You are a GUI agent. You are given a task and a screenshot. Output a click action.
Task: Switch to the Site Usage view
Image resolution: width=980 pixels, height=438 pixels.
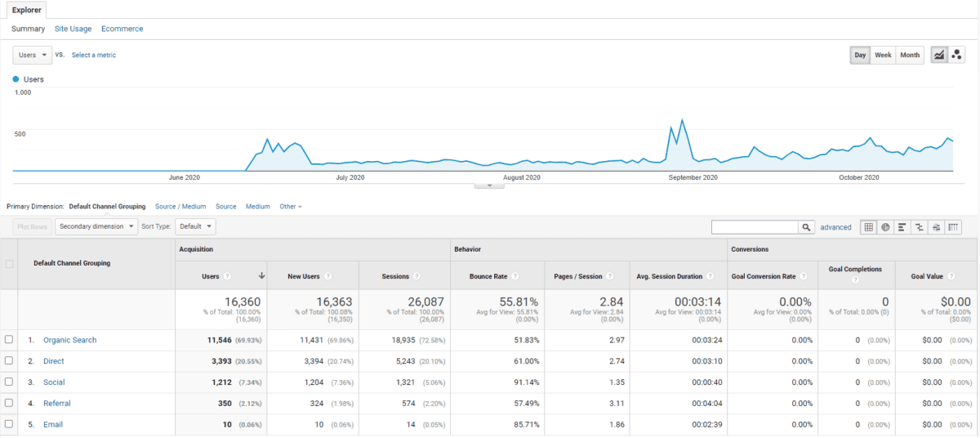[x=73, y=29]
